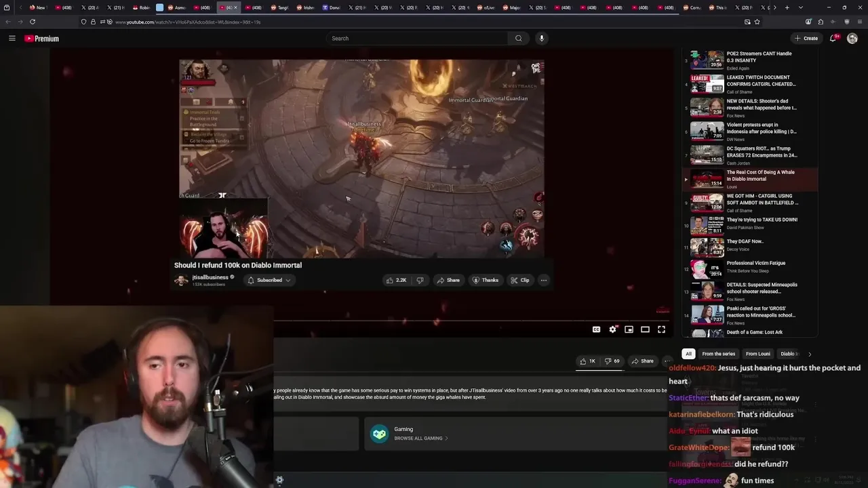Viewport: 868px width, 488px height.
Task: Click the Gaming category title text
Action: pos(403,429)
